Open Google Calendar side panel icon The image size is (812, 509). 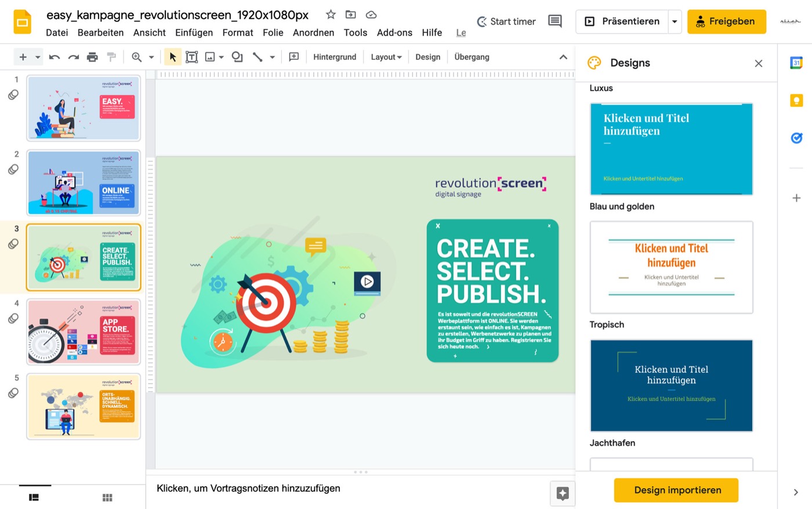(796, 63)
